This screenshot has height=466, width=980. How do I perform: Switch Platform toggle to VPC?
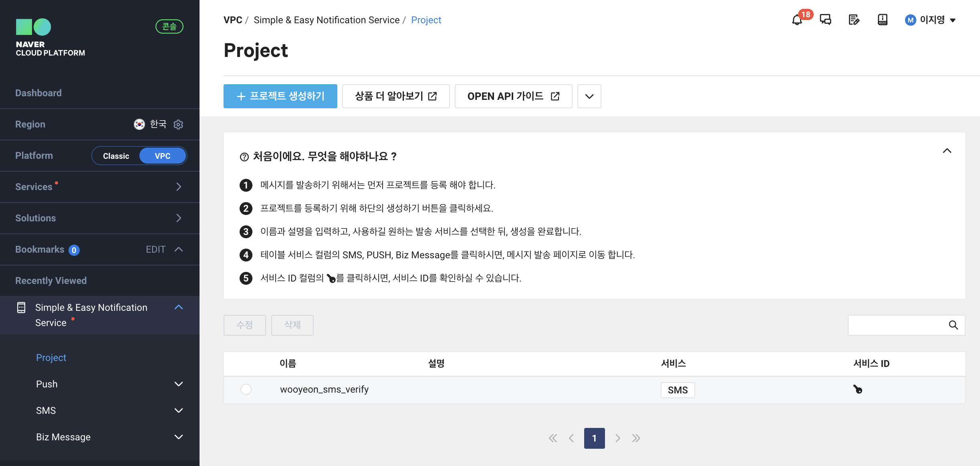tap(162, 156)
